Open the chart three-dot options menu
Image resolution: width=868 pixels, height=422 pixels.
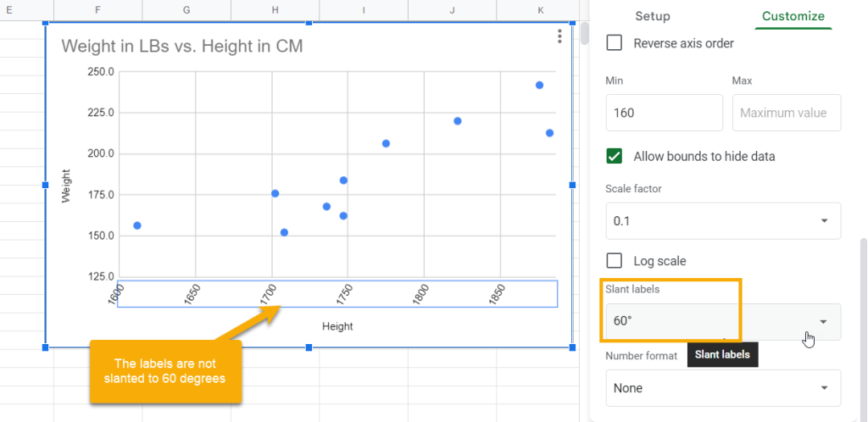[559, 36]
